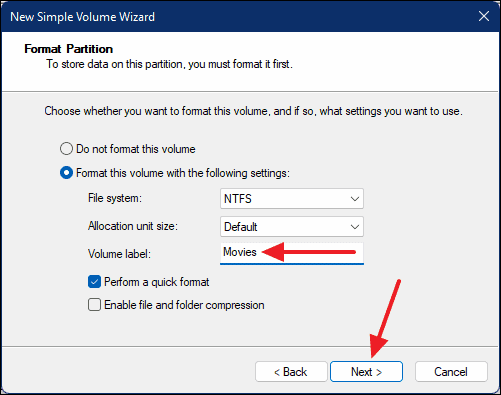
Task: Proceed with the Next button
Action: [x=366, y=372]
